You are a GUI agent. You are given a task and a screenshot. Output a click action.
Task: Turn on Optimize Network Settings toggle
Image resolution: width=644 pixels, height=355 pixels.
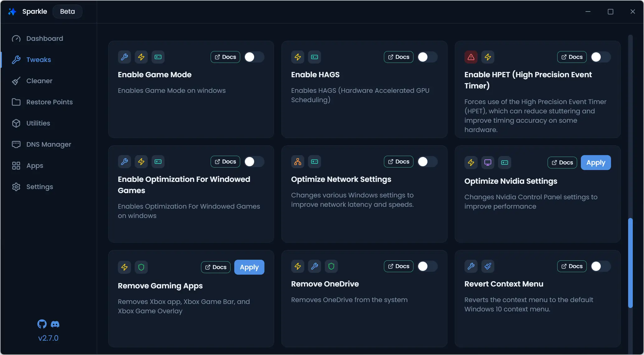click(x=427, y=162)
